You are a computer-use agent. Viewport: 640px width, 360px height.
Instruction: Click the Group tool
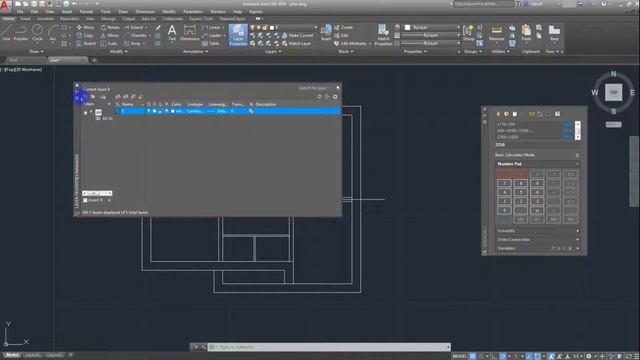(x=469, y=33)
